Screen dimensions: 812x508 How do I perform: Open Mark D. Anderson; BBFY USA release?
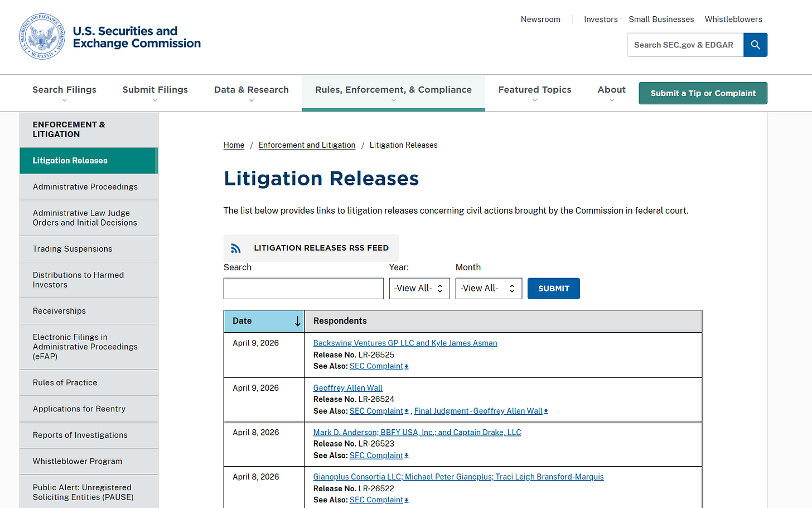417,433
